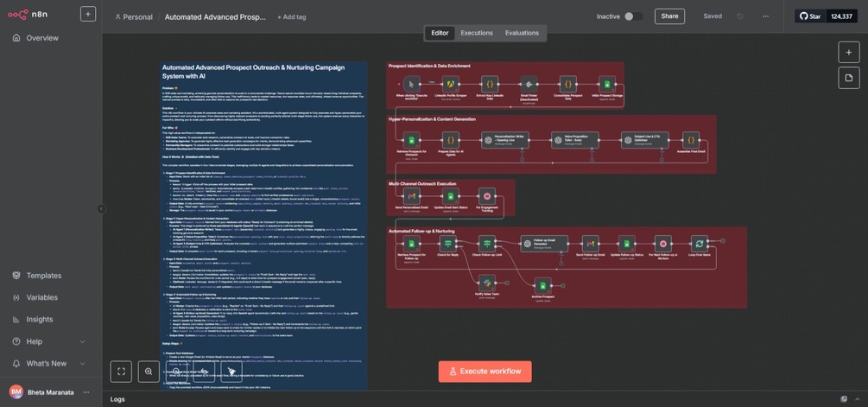Select the Retrieve Prospects for Outreach node

click(x=411, y=140)
